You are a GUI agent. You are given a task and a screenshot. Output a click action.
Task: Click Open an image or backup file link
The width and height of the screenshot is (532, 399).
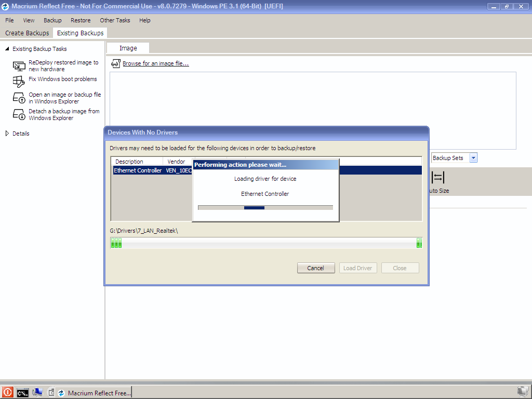[x=65, y=98]
